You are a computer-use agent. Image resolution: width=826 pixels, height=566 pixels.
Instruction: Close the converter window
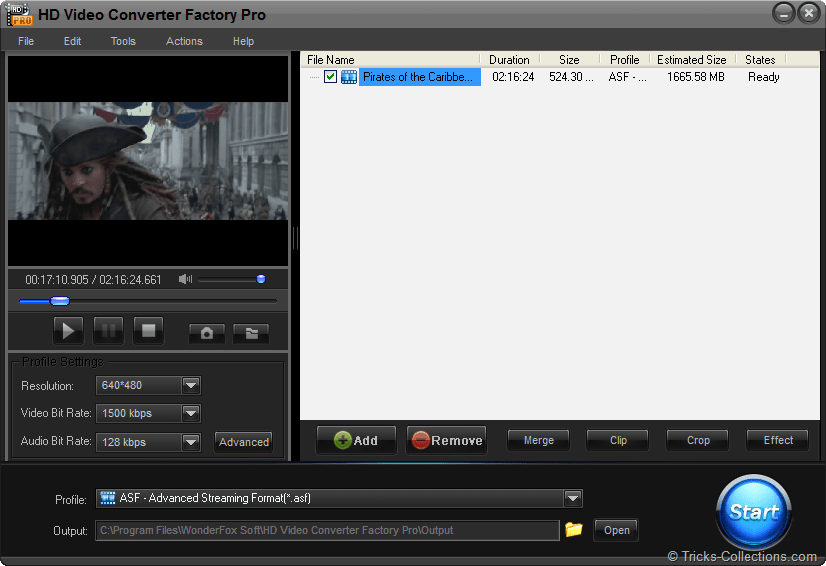809,13
